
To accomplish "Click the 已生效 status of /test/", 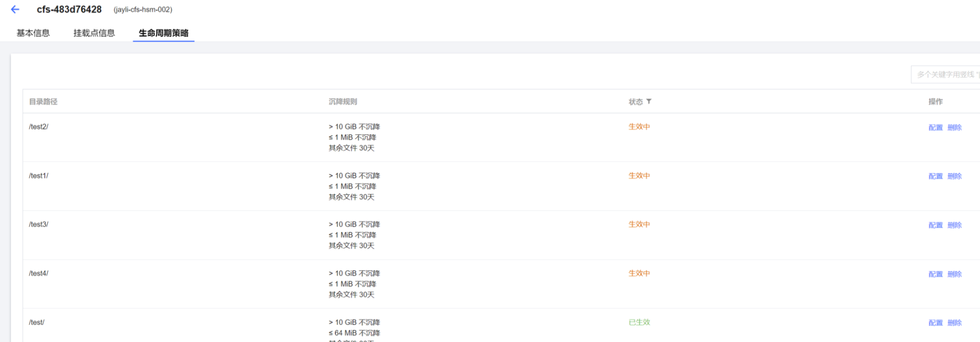I will coord(639,322).
